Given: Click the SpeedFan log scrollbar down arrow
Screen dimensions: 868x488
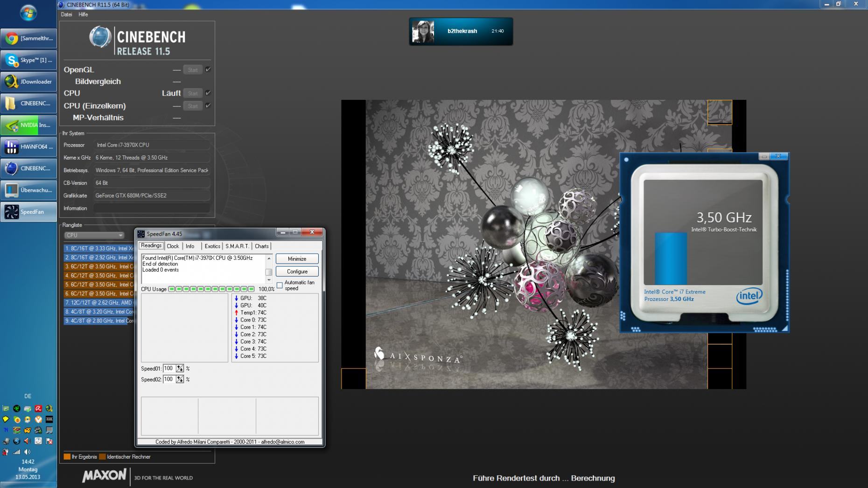Looking at the screenshot, I should coord(269,280).
